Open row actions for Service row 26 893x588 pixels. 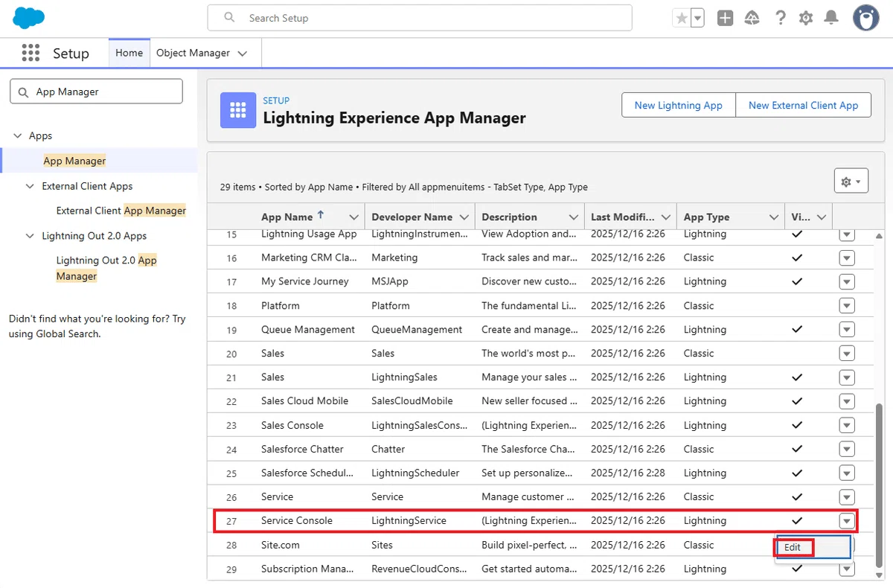pos(847,497)
